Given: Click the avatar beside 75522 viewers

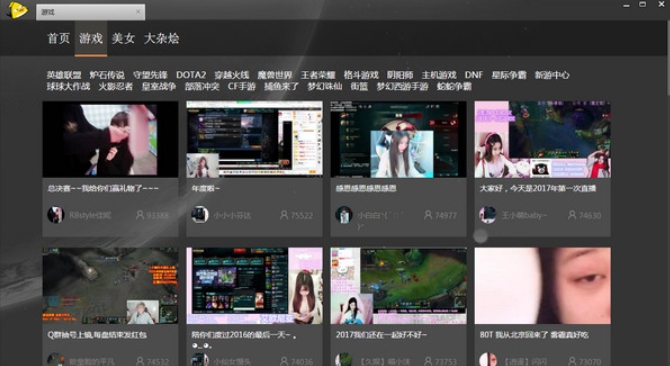Looking at the screenshot, I should pos(200,215).
